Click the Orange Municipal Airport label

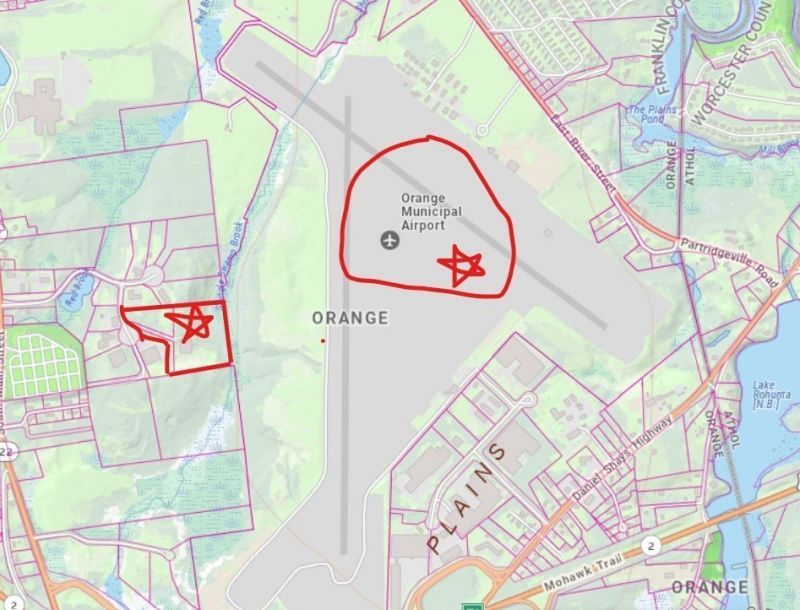(424, 212)
